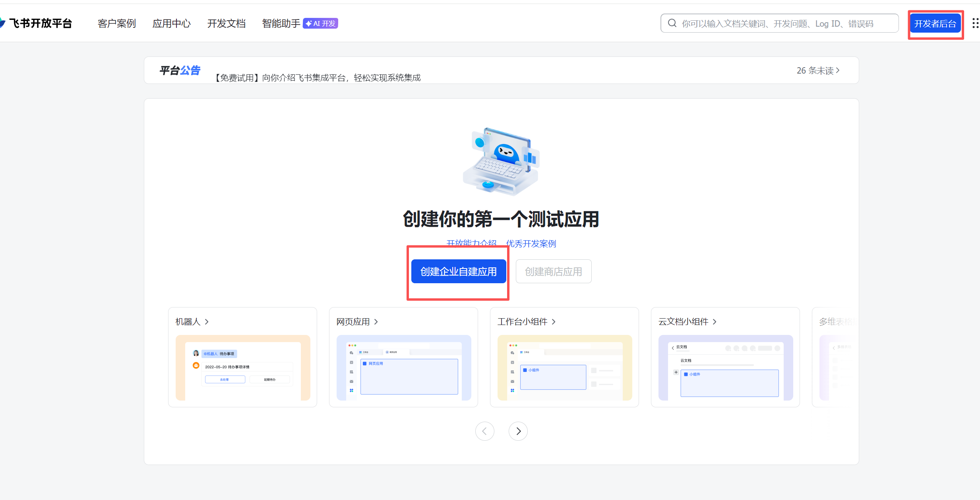This screenshot has width=980, height=500.
Task: Click the 云文档小组件 preview thumbnail
Action: click(725, 368)
